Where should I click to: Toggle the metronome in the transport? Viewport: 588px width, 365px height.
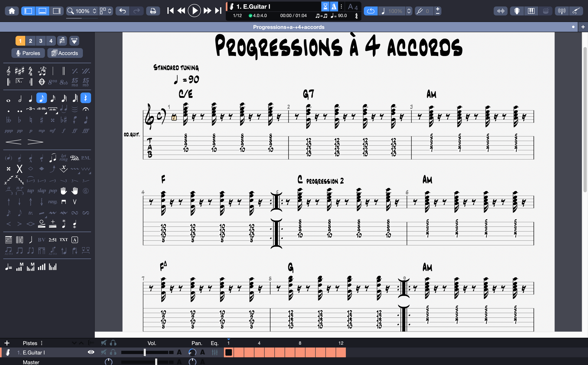coord(334,6)
